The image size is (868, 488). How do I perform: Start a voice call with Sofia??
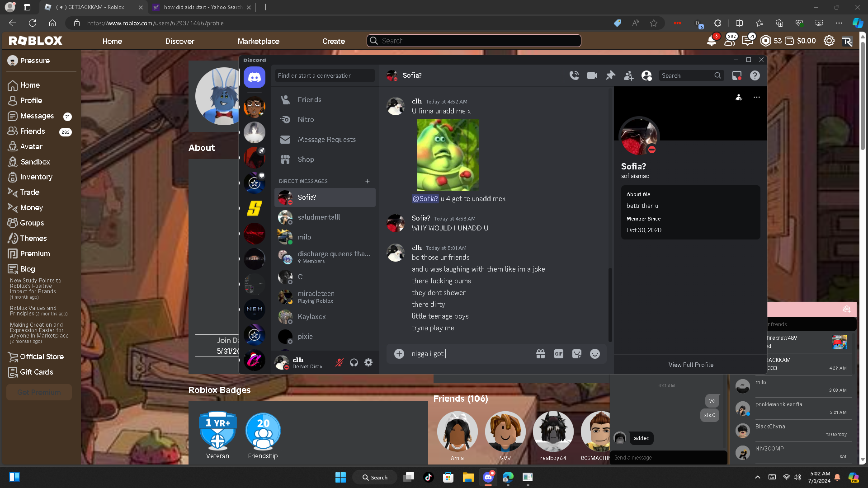point(574,75)
